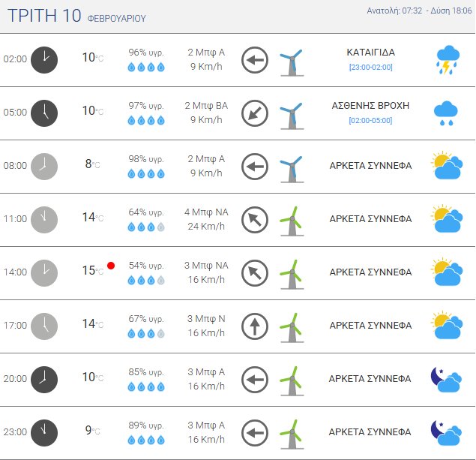The height and width of the screenshot is (460, 476).
Task: Click the [23:00-02:00] time range link
Action: pos(370,68)
